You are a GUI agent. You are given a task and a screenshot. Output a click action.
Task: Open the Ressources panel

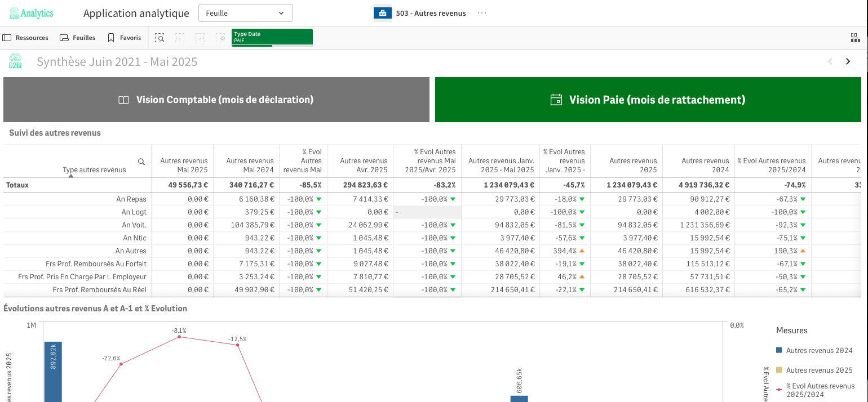[x=26, y=38]
